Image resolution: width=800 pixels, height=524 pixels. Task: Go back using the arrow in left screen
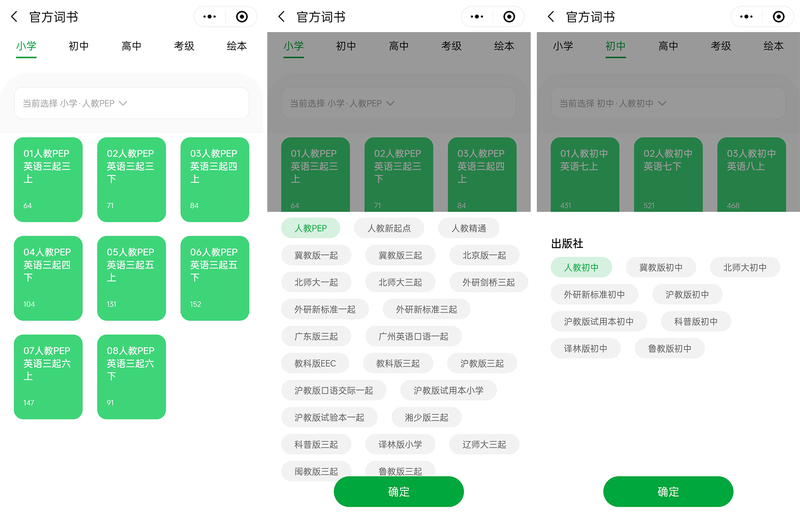pos(14,17)
